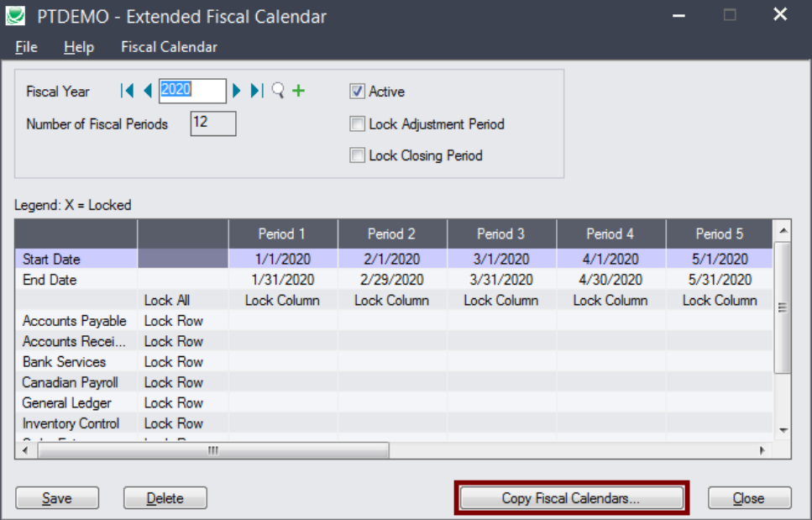
Task: Enable Lock Adjustment Period checkbox
Action: [x=358, y=124]
